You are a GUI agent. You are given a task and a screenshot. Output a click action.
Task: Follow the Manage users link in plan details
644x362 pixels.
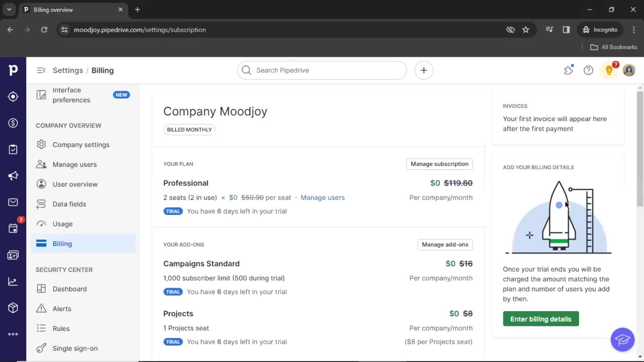click(322, 198)
